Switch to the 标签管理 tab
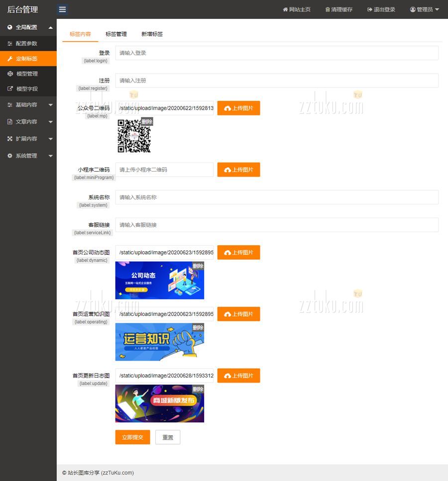Image resolution: width=448 pixels, height=481 pixels. point(116,34)
